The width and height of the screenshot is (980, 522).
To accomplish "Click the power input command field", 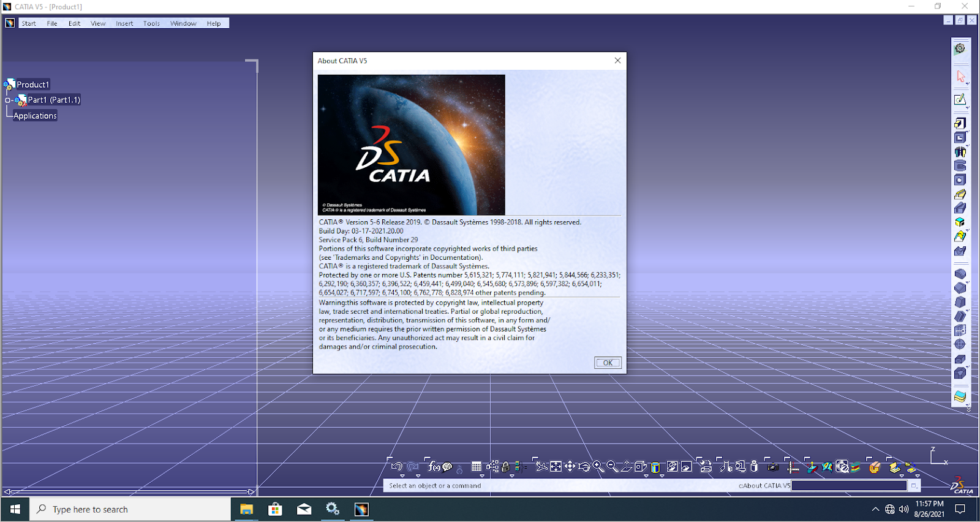I will (849, 485).
